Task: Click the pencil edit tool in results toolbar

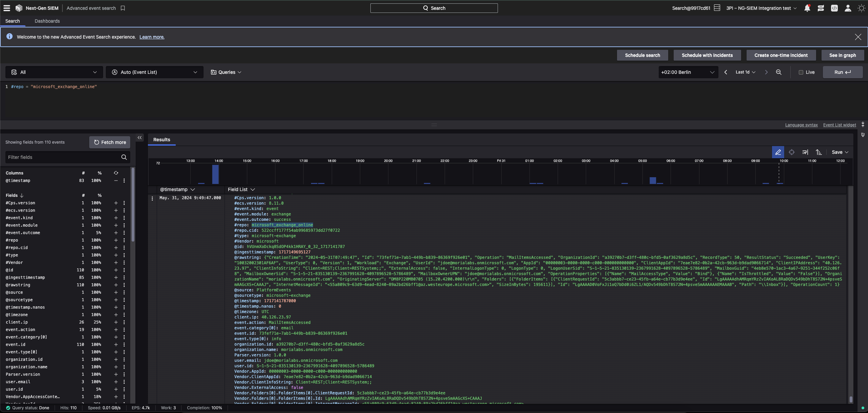Action: click(x=778, y=152)
